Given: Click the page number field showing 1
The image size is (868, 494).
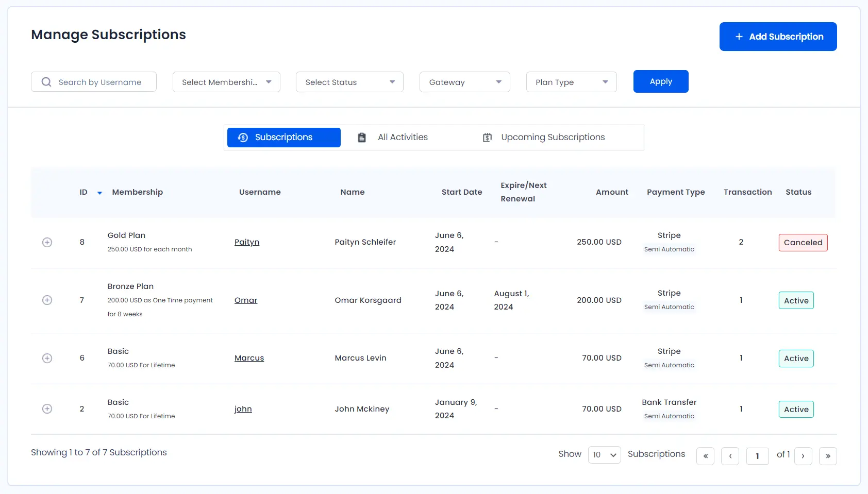Looking at the screenshot, I should (x=758, y=456).
